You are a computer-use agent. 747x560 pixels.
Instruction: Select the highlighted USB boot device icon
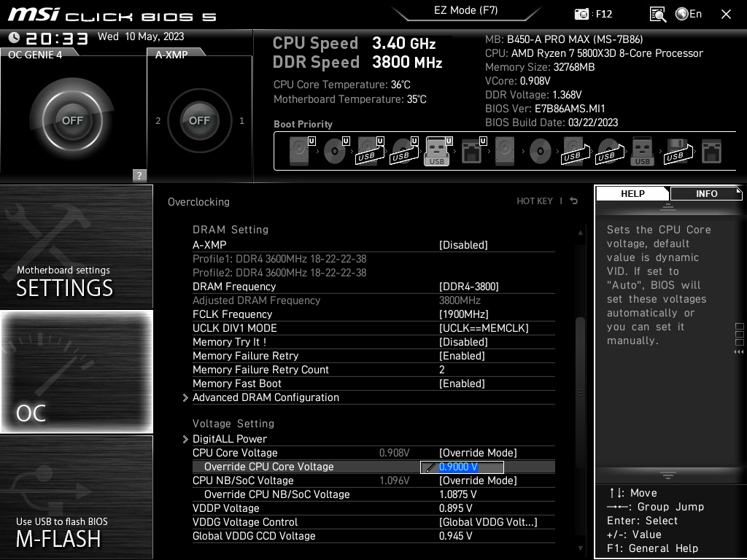click(436, 152)
